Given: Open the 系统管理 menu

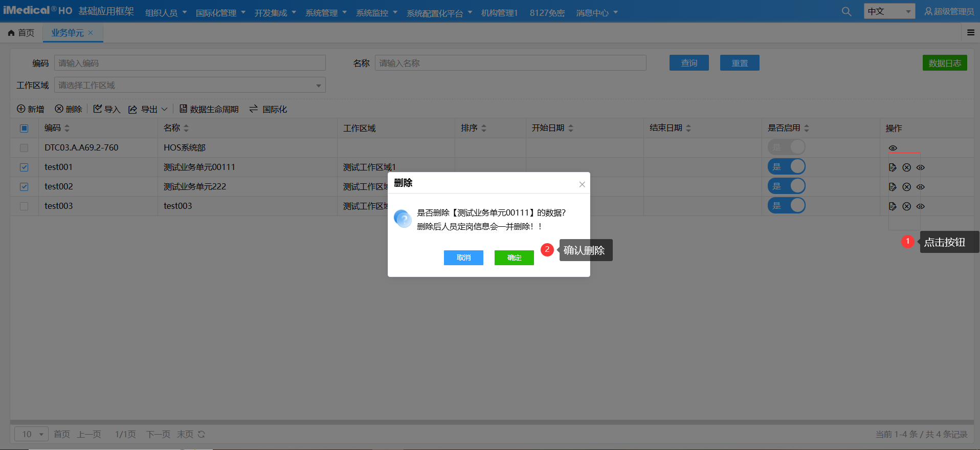Looking at the screenshot, I should (326, 13).
